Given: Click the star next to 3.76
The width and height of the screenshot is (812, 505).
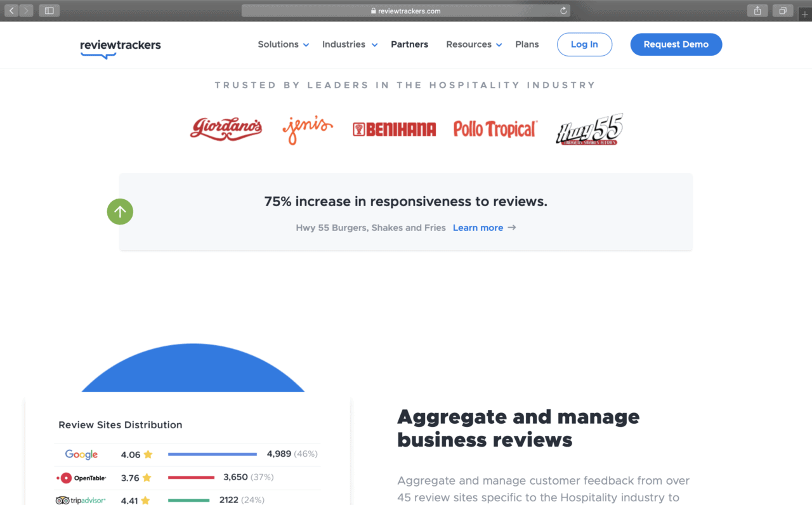Looking at the screenshot, I should 147,478.
